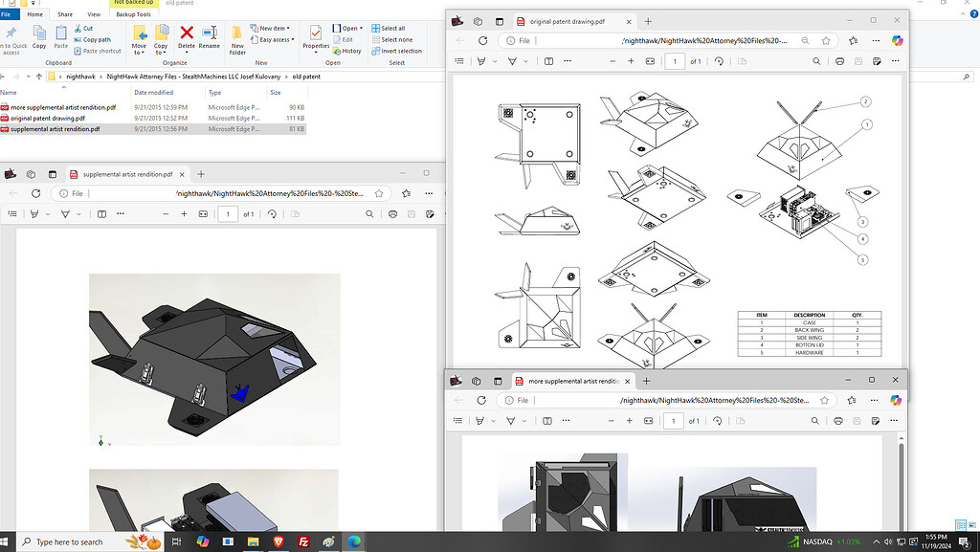Zoom in on the supplemental artist rendition PDF
Image resolution: width=980 pixels, height=552 pixels.
185,214
